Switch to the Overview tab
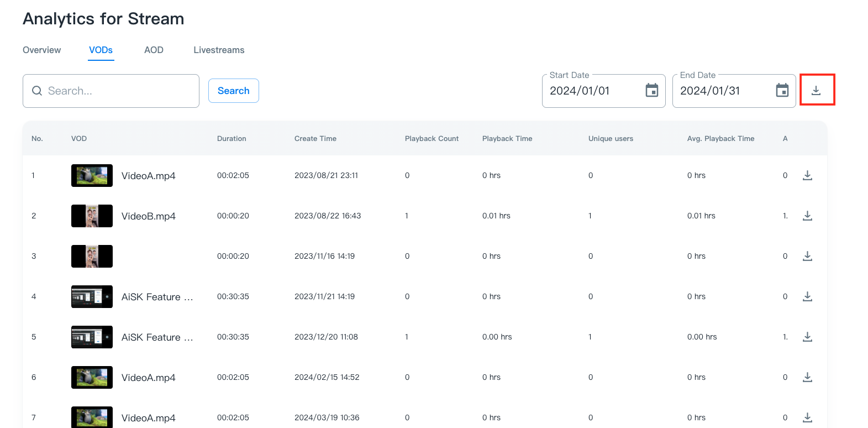Image resolution: width=868 pixels, height=428 pixels. pyautogui.click(x=41, y=50)
